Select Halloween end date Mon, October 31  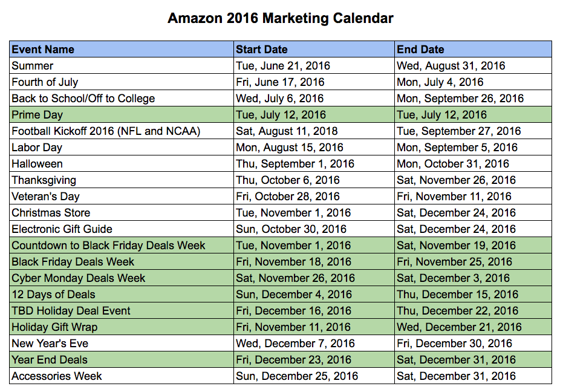coord(473,164)
